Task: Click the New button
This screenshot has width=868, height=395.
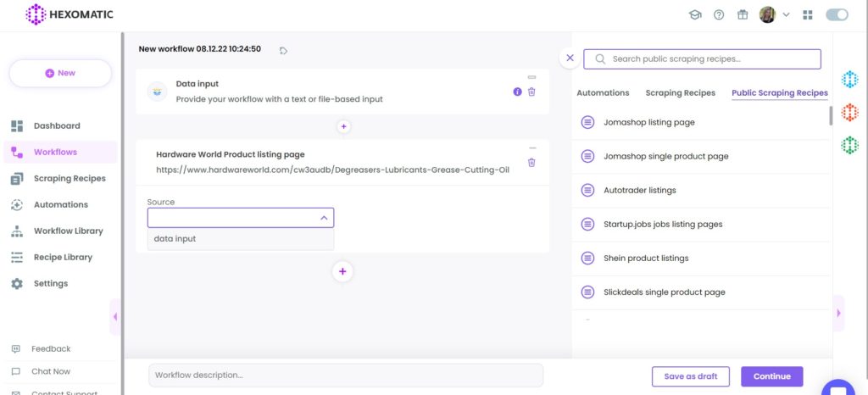Action: [x=60, y=73]
